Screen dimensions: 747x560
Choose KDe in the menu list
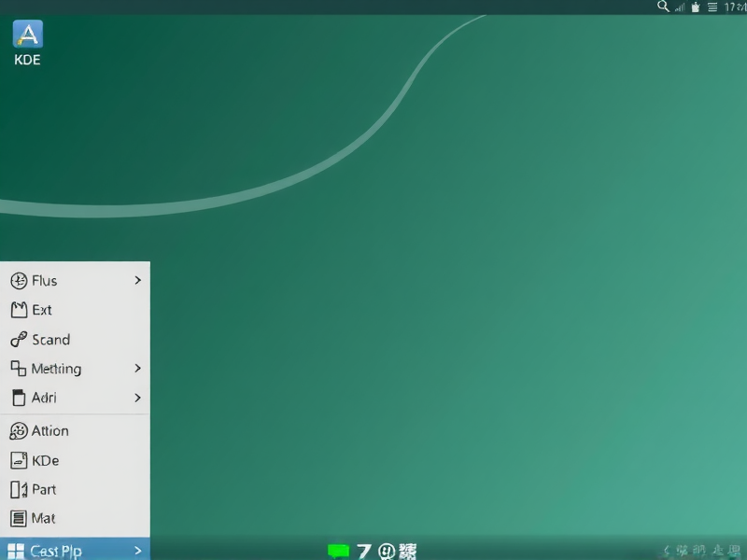47,460
